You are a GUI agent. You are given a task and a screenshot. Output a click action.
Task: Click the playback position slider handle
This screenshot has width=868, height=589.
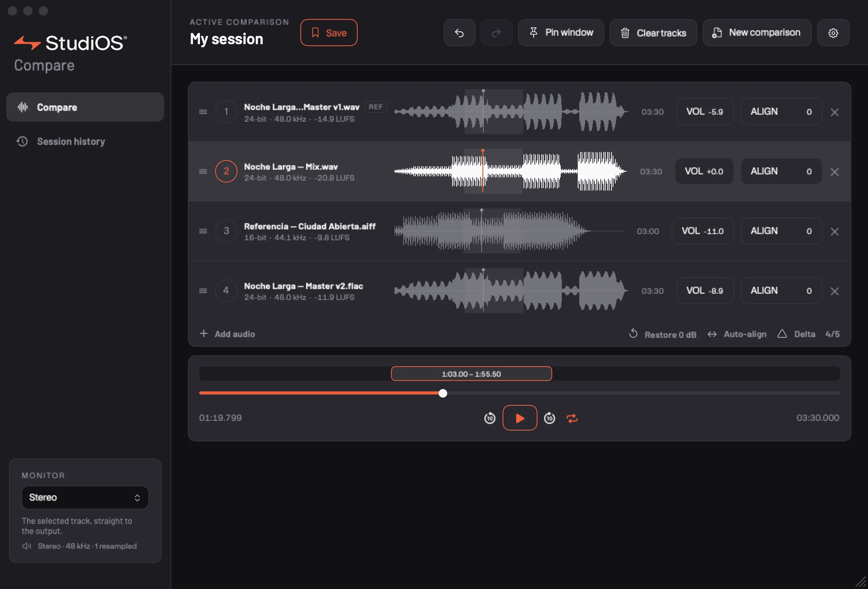[x=443, y=393]
